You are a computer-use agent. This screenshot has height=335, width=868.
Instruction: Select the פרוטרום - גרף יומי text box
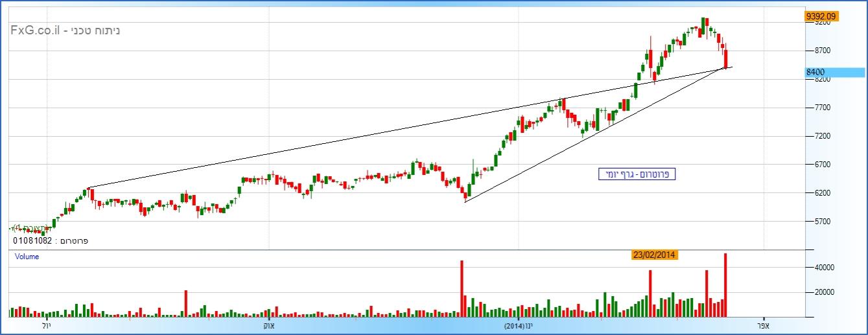tap(637, 174)
